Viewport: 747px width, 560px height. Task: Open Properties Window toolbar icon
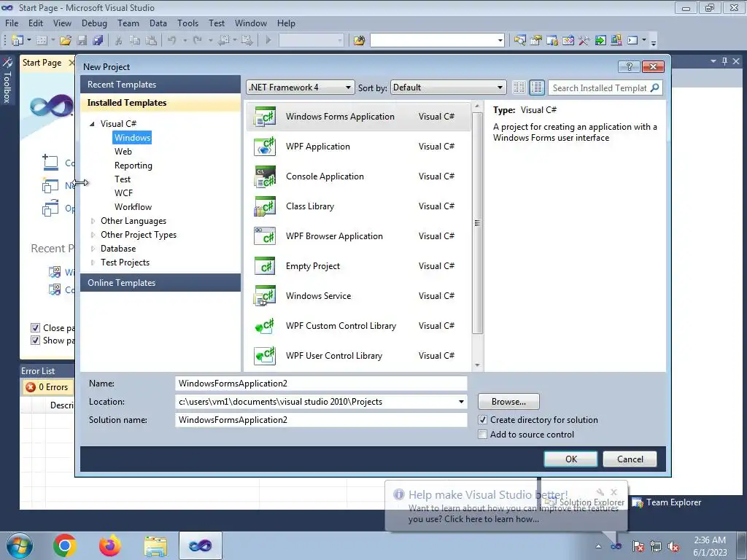coord(536,41)
